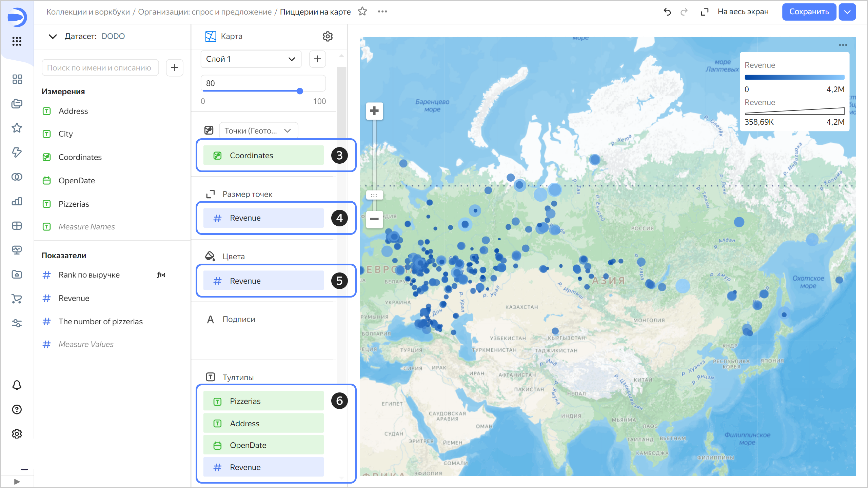
Task: Add chart to favorites with star icon
Action: [362, 12]
